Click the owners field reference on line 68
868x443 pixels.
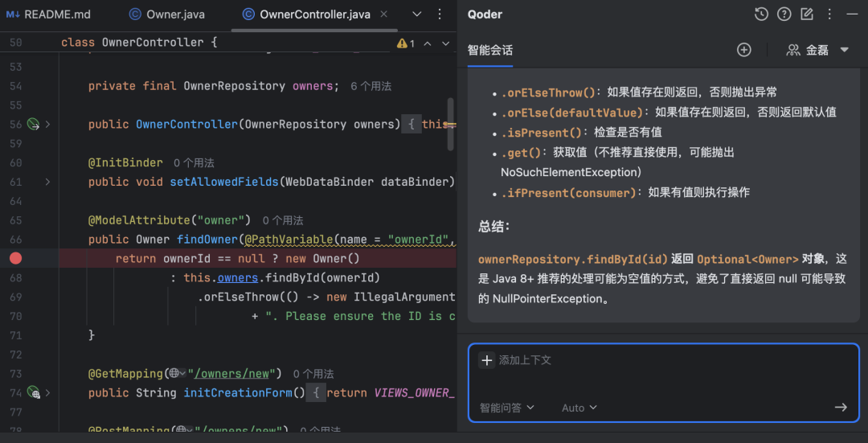(x=238, y=278)
